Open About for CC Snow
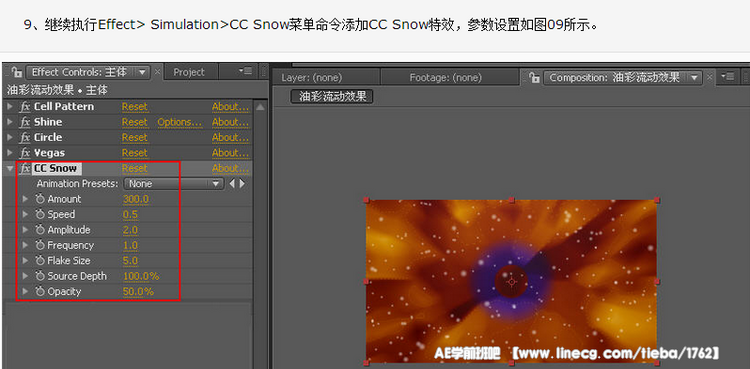The height and width of the screenshot is (369, 750). (x=231, y=168)
